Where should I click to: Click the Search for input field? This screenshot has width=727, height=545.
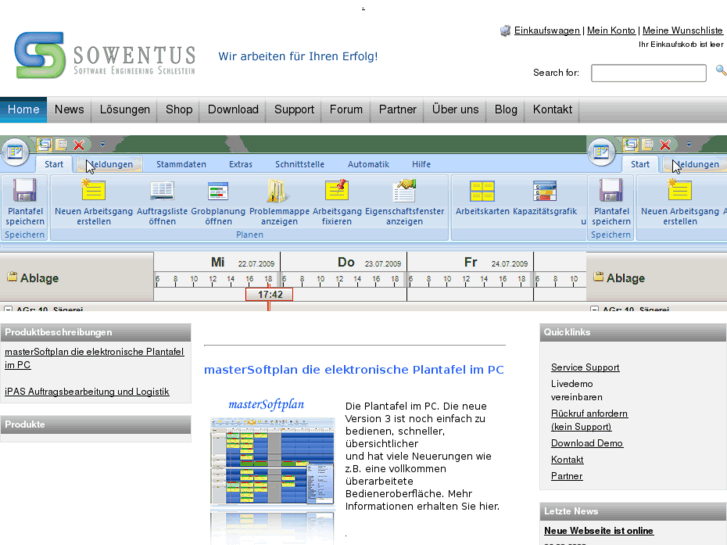[x=649, y=73]
